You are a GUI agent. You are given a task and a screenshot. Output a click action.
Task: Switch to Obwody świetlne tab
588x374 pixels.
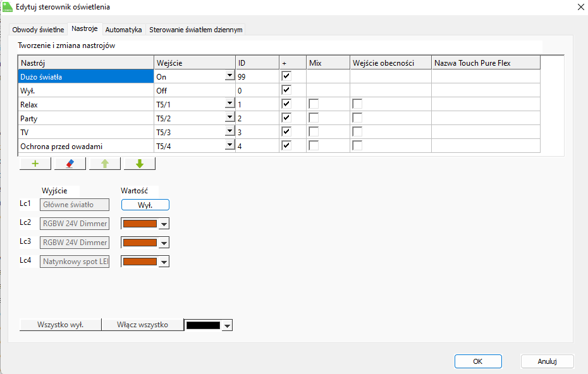(38, 30)
